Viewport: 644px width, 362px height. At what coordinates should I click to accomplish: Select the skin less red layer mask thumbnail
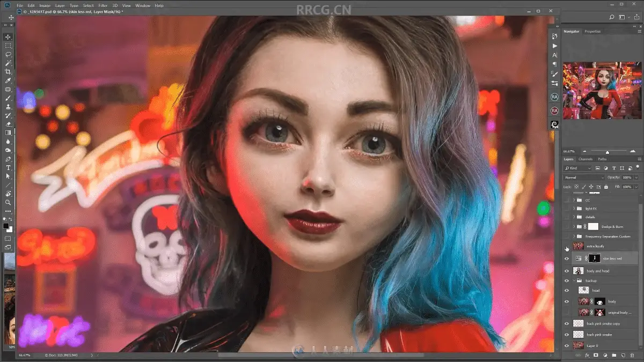594,258
